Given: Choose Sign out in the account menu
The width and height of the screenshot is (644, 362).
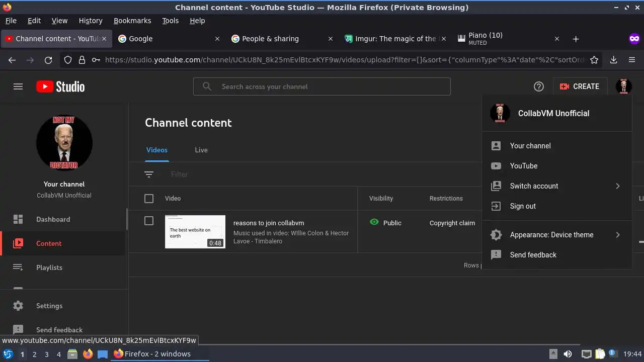Looking at the screenshot, I should click(556, 206).
